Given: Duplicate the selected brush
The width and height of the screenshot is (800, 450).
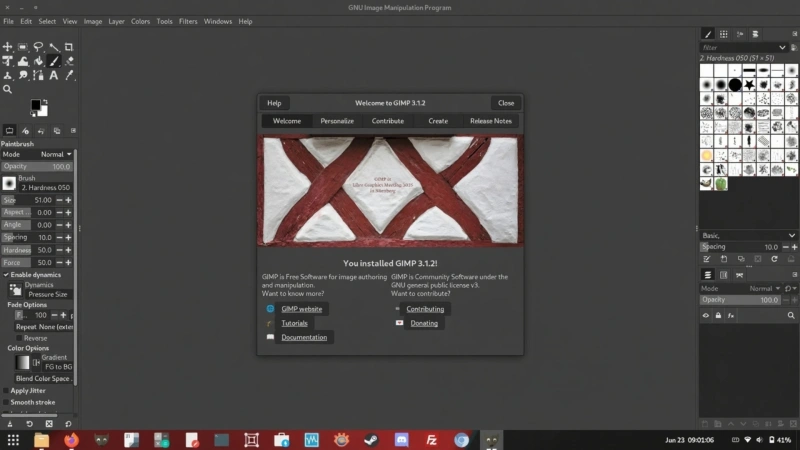Looking at the screenshot, I should pyautogui.click(x=741, y=259).
